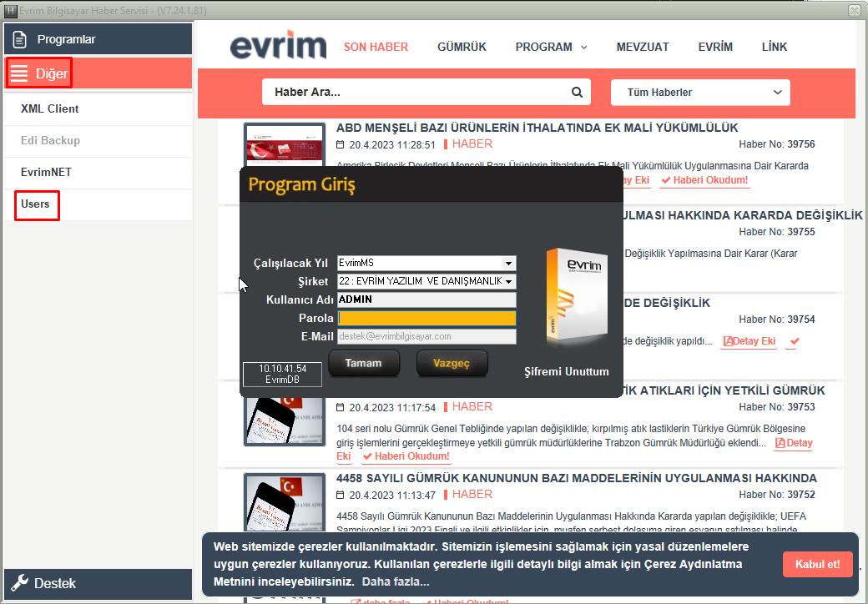Click the calendar icon beside 20.4.2023 11:17:54
This screenshot has width=868, height=604.
point(341,408)
